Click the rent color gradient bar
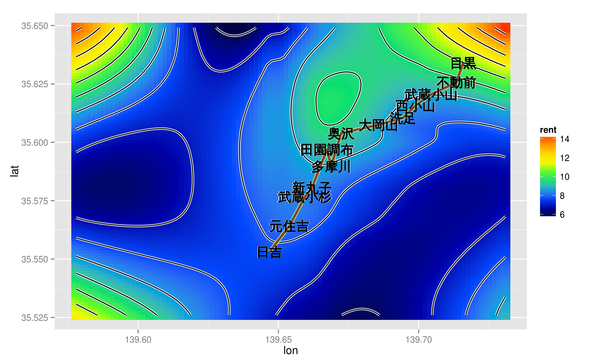Viewport: 596px width, 364px height. coord(548,176)
